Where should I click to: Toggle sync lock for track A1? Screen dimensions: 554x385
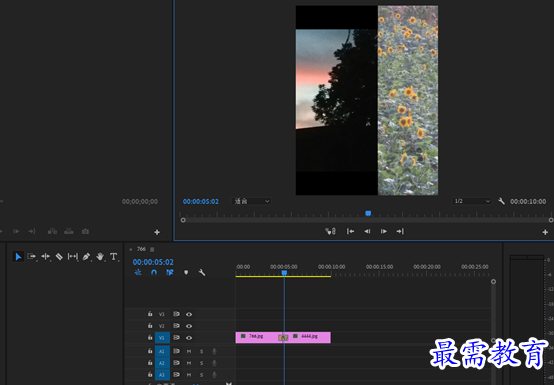point(176,351)
